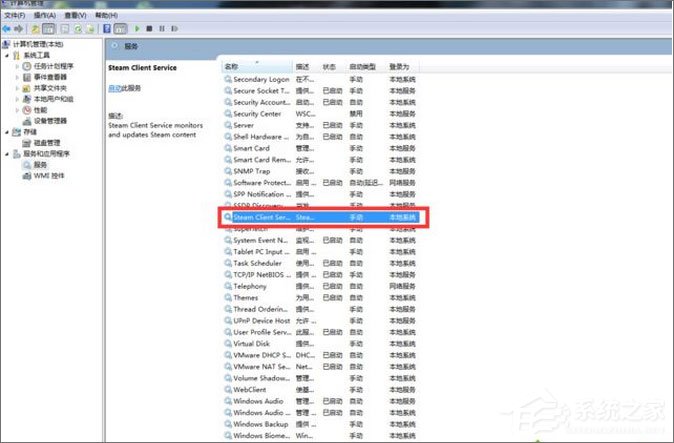Click the Restart Service toolbar icon

(174, 29)
